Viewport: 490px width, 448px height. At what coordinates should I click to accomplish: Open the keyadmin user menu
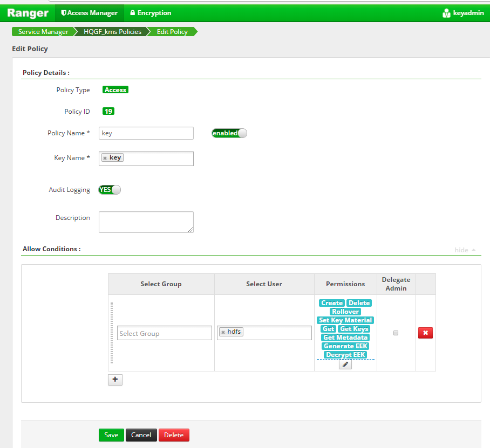pyautogui.click(x=463, y=13)
